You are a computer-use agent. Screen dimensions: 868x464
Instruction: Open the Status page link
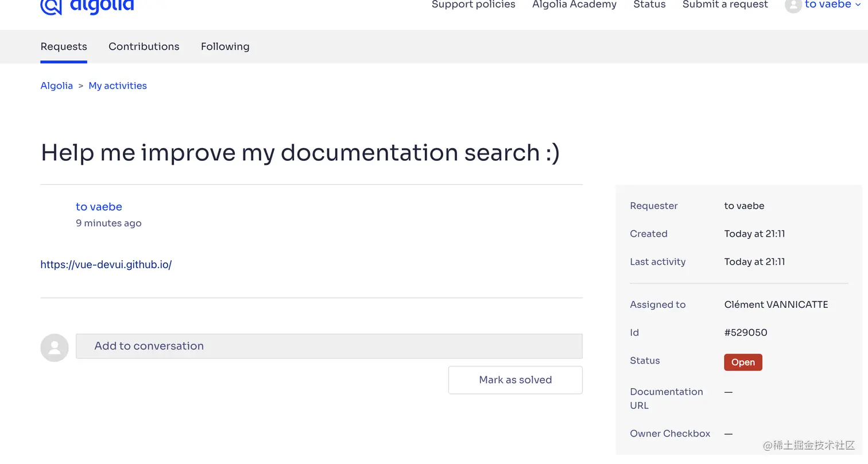649,5
